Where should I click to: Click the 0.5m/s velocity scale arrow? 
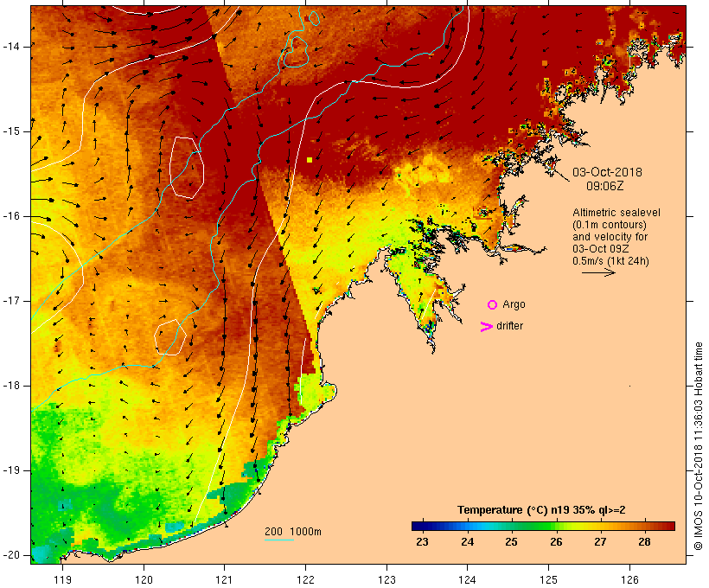pyautogui.click(x=598, y=272)
